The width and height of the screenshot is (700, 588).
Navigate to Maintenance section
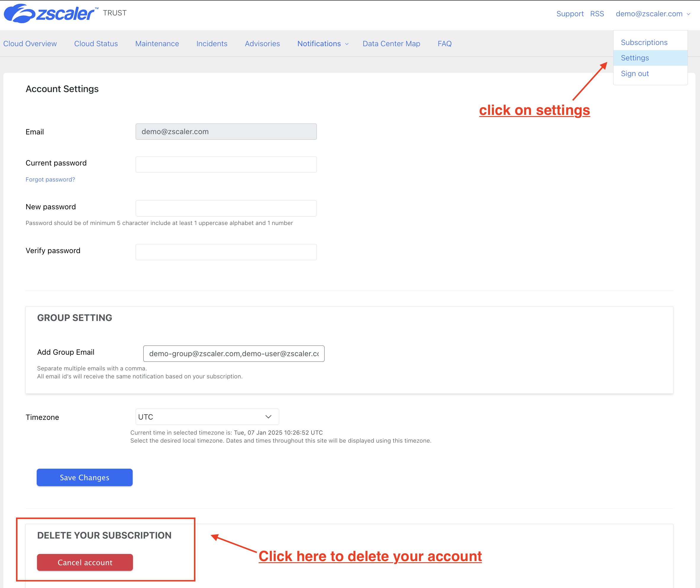[x=157, y=44]
